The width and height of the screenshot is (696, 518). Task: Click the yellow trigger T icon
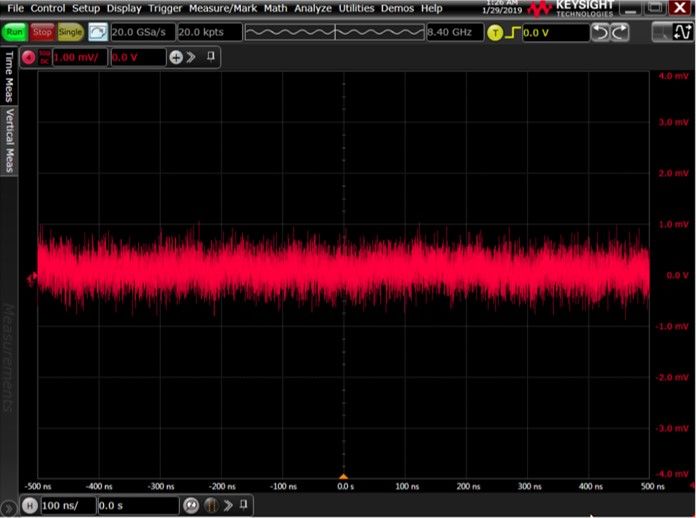(493, 33)
